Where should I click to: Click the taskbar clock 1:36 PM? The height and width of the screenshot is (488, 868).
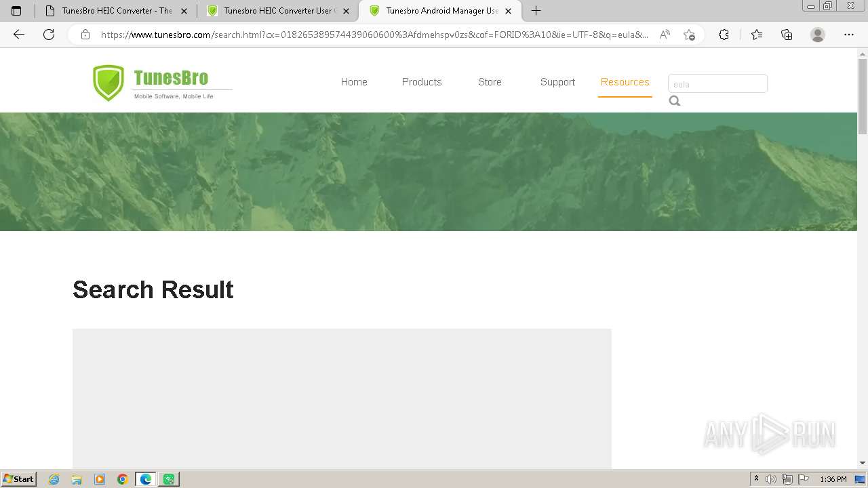click(x=833, y=479)
